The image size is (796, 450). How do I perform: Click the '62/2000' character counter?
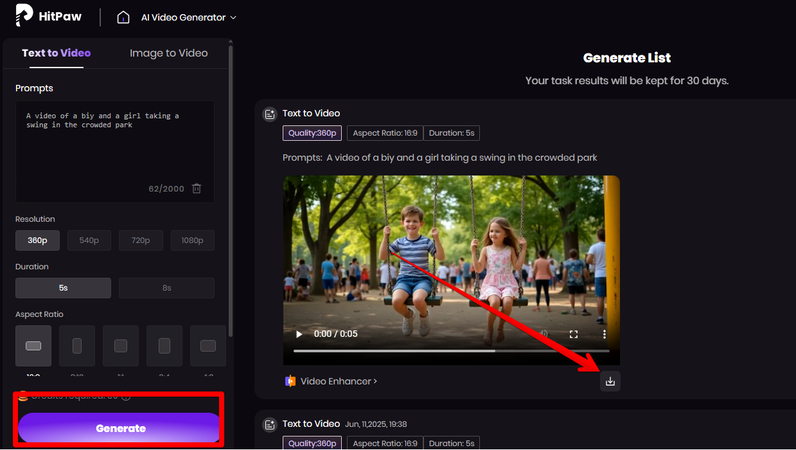(x=166, y=189)
